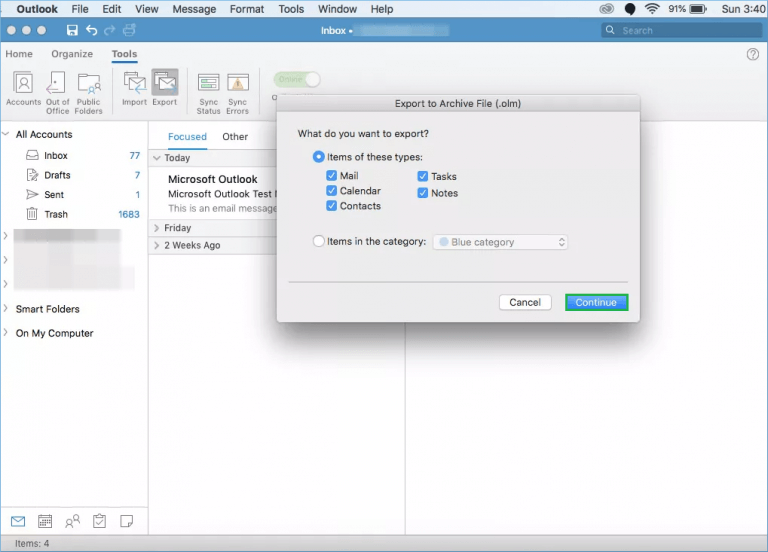This screenshot has height=552, width=768.
Task: Open the View menu
Action: 146,9
